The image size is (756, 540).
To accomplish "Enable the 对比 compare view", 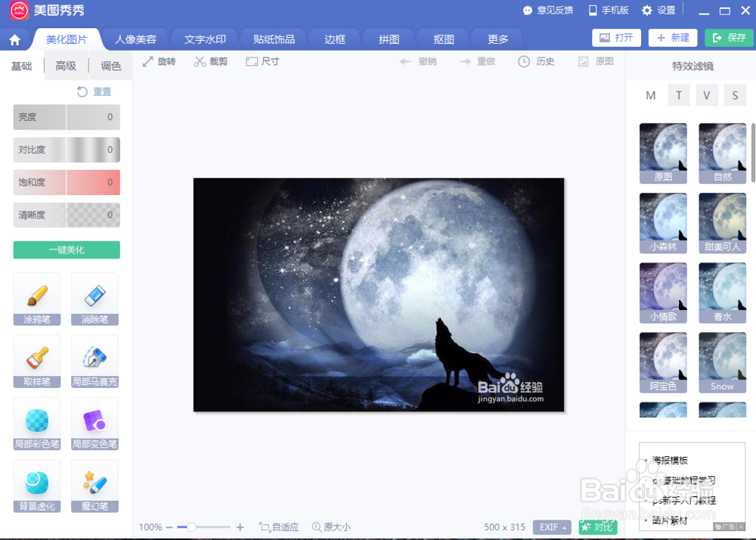I will (x=597, y=527).
